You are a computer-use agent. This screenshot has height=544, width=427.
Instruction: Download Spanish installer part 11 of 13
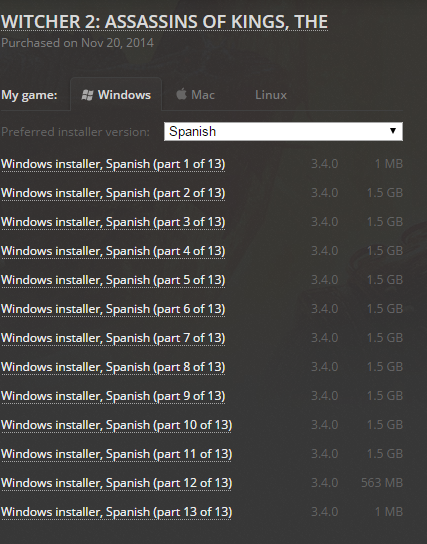[117, 454]
